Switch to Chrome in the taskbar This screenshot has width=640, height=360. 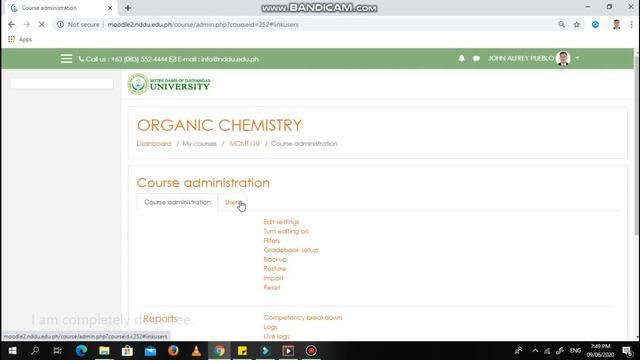(219, 351)
